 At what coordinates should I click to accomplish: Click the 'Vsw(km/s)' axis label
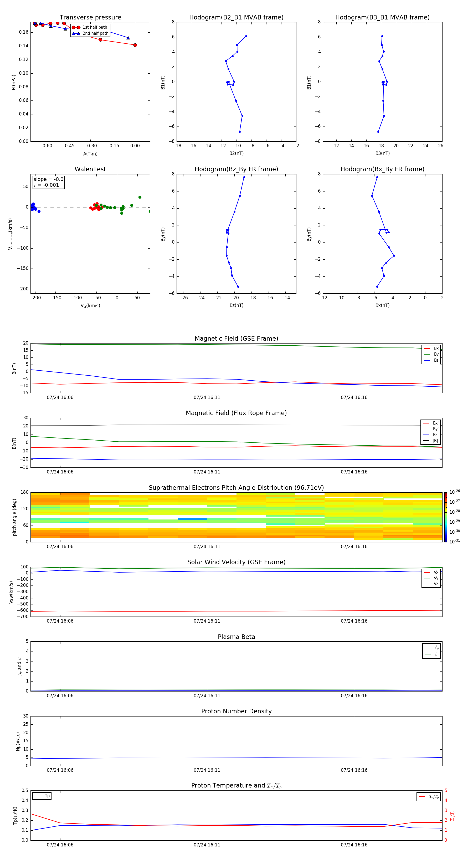click(11, 592)
